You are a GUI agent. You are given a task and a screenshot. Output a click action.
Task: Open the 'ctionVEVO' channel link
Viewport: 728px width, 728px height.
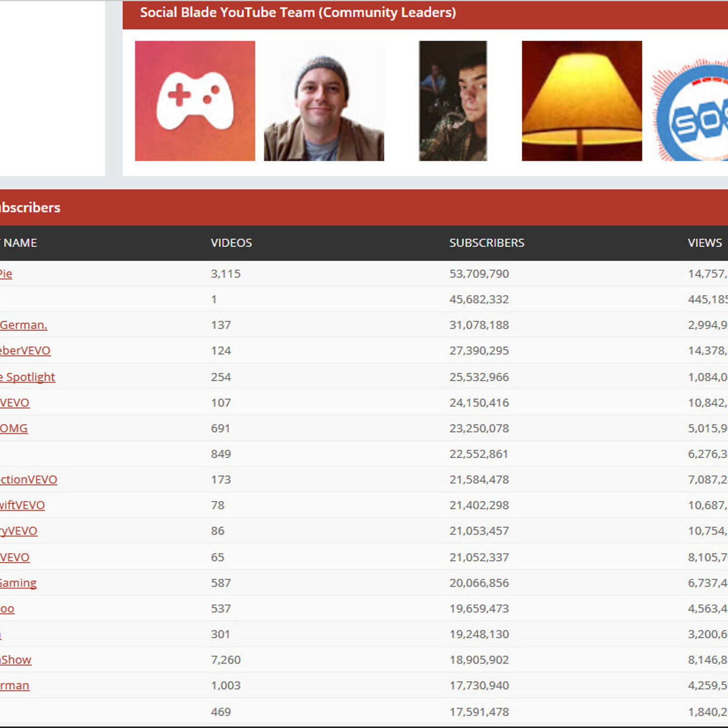tap(29, 479)
